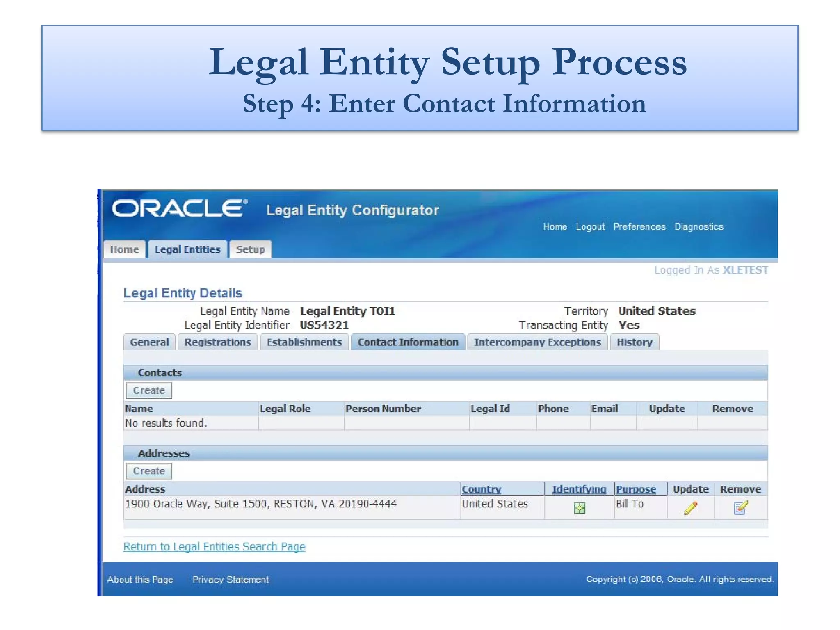Viewport: 840px width, 630px height.
Task: Click the Name column header in Contacts
Action: click(x=139, y=409)
